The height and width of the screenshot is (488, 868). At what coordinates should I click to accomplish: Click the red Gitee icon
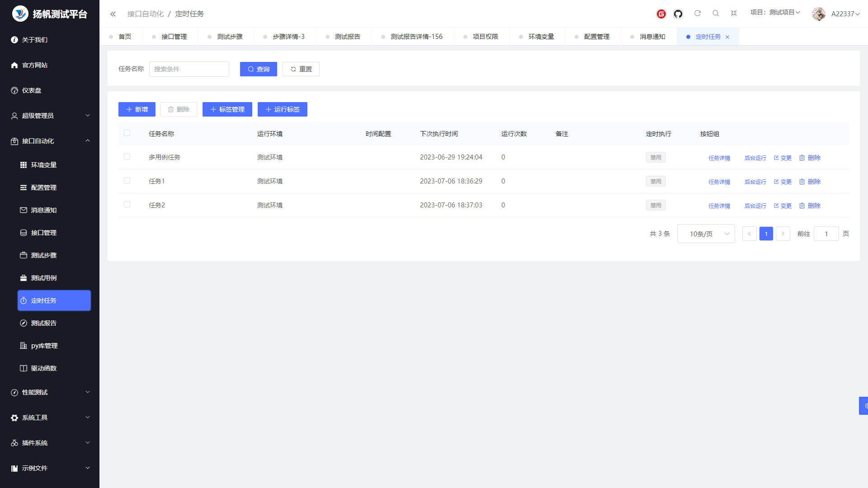(661, 14)
